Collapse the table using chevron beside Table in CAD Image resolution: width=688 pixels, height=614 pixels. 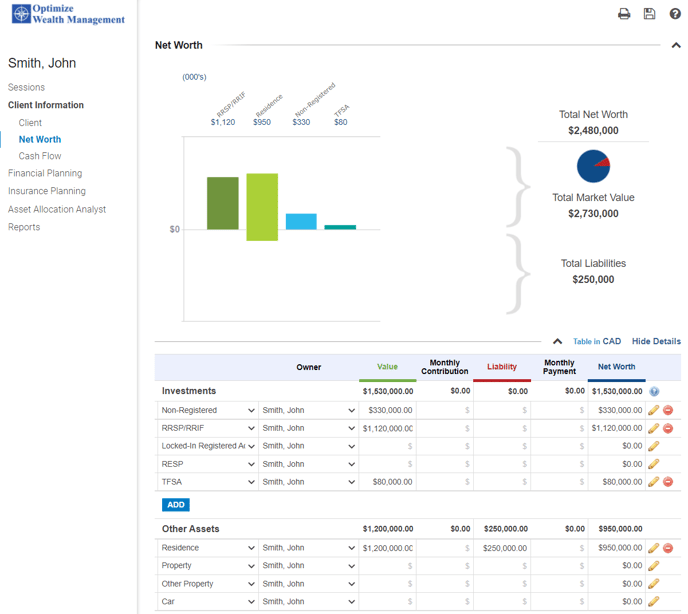tap(557, 341)
